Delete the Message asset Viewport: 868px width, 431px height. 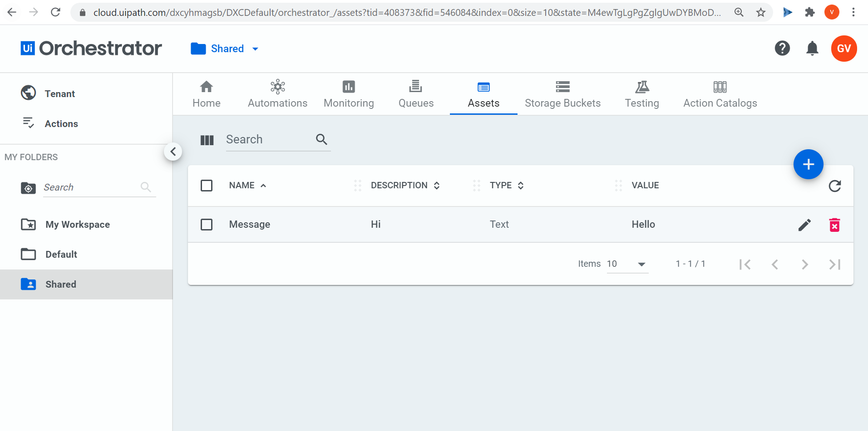(x=834, y=225)
